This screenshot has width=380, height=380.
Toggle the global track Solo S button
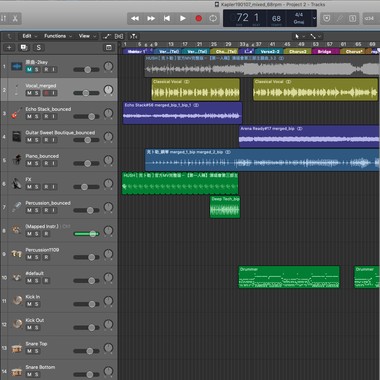(x=39, y=48)
